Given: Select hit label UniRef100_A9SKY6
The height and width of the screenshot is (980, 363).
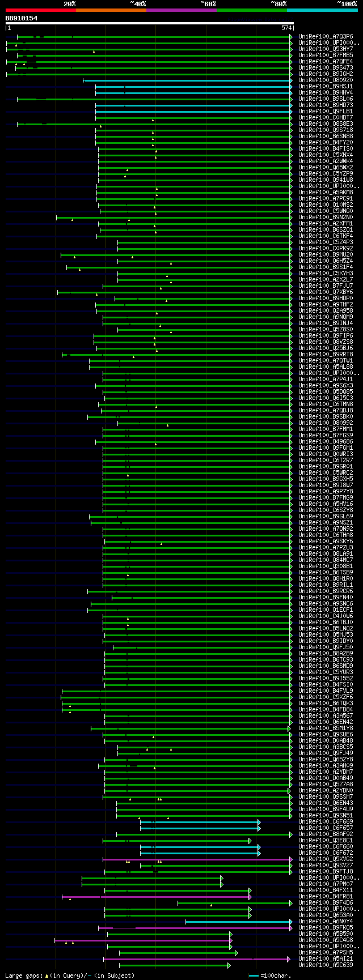Looking at the screenshot, I should pos(326,541).
